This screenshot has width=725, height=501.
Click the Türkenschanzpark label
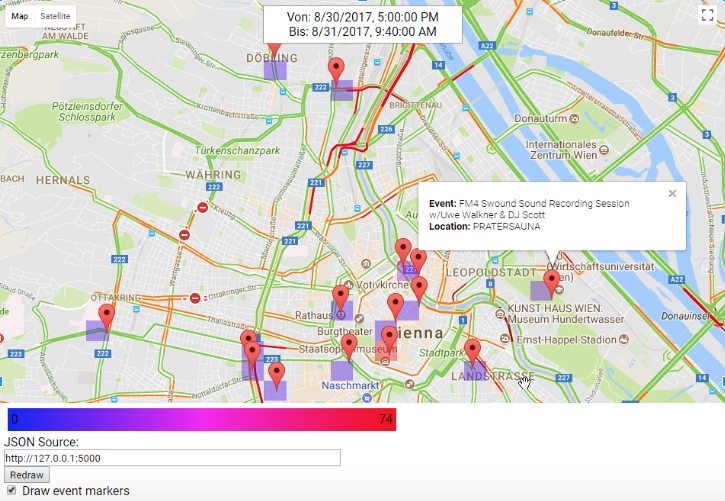(238, 150)
